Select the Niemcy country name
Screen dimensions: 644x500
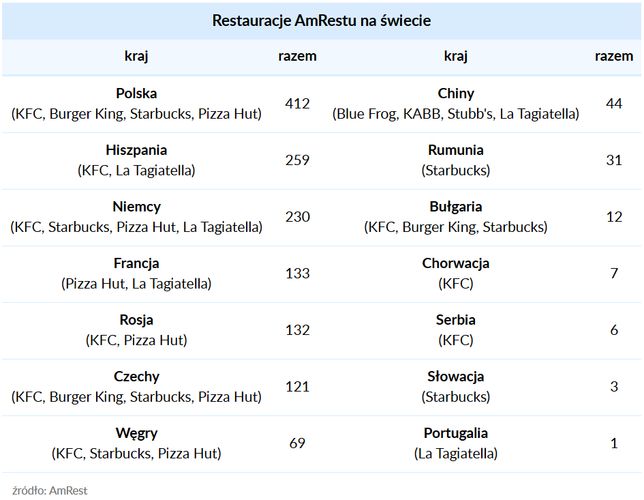(136, 207)
